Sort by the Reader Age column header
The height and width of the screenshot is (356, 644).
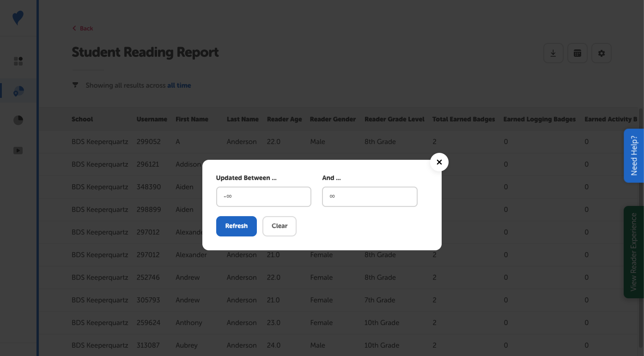click(284, 119)
